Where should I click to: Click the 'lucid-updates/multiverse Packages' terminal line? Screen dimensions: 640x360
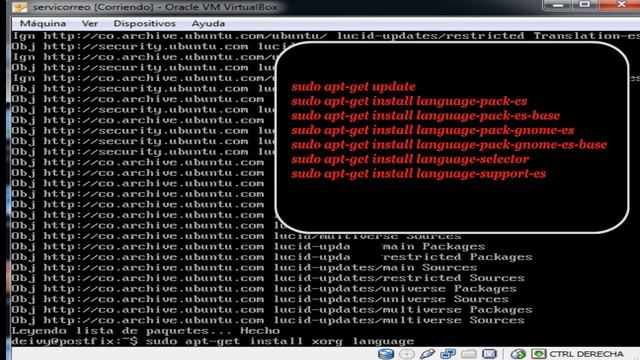(x=272, y=309)
